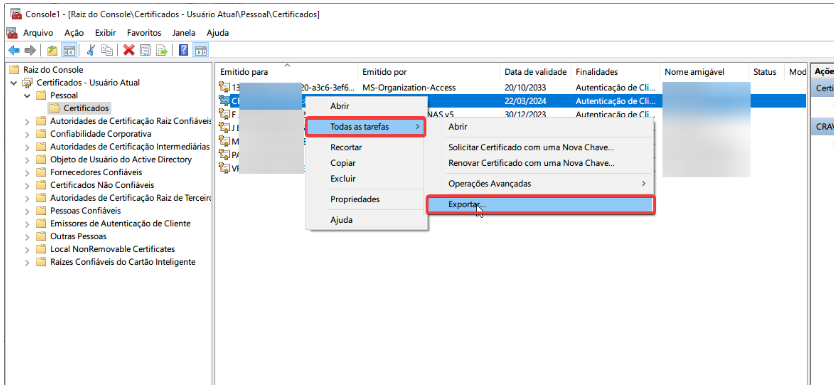The width and height of the screenshot is (834, 385).
Task: Click Exportar... in the submenu
Action: click(540, 205)
